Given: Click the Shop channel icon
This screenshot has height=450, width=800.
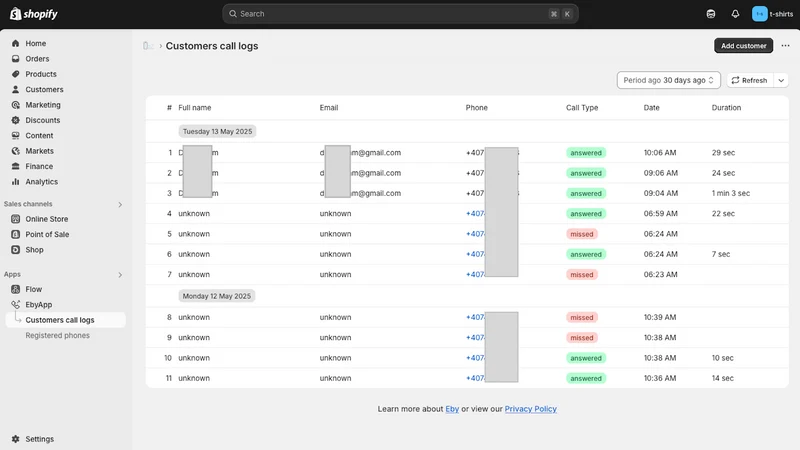Looking at the screenshot, I should pos(15,249).
